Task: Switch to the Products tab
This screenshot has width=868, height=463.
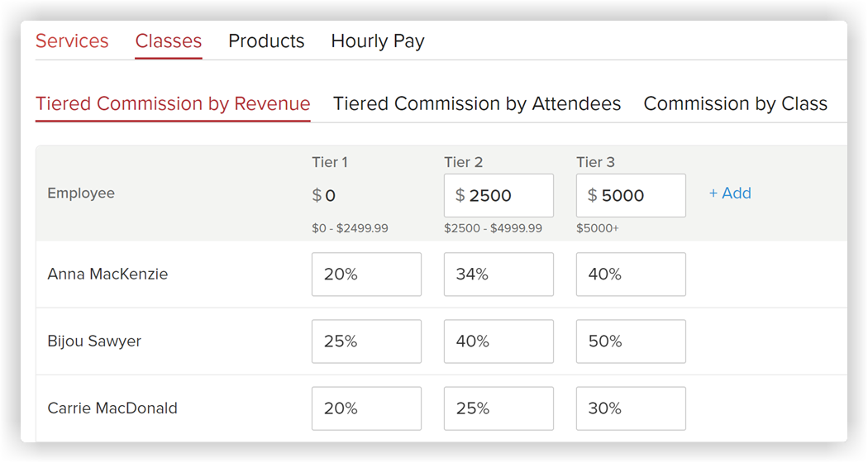Action: [x=266, y=41]
